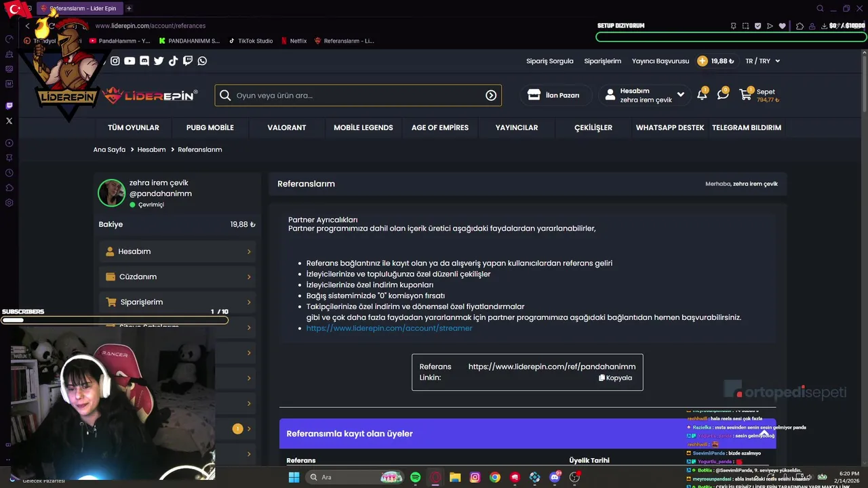Expand the Cüzdanım sidebar row chevron
Screen dimensions: 868x488
pyautogui.click(x=249, y=277)
